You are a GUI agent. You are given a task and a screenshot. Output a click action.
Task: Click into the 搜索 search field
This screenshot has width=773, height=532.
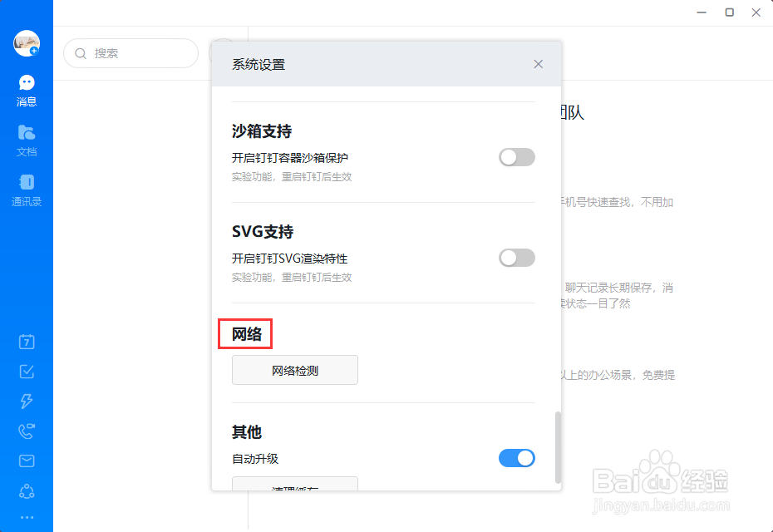[x=131, y=53]
